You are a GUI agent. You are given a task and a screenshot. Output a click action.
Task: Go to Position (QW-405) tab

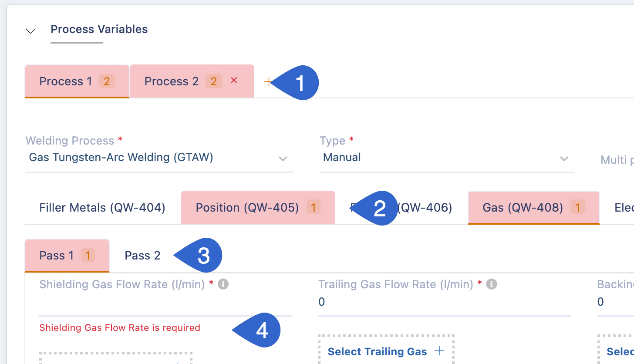tap(258, 208)
